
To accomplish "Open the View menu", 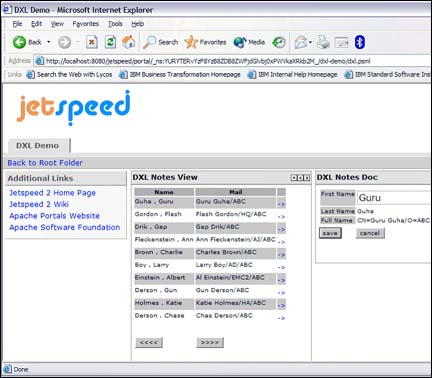I will [57, 24].
